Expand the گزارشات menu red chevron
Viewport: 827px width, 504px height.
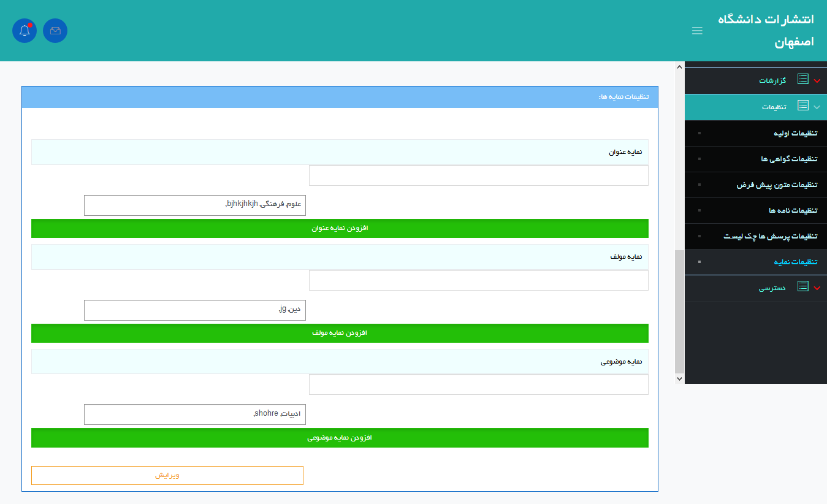point(817,81)
